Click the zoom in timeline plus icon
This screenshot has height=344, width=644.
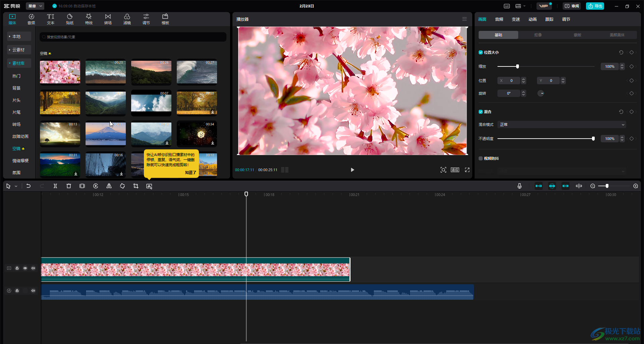[636, 186]
